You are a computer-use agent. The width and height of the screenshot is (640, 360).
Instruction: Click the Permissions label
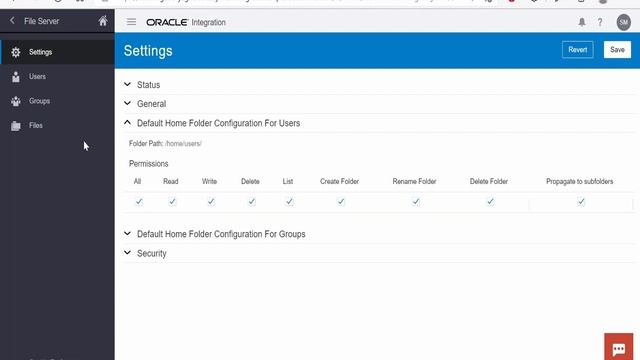tap(149, 164)
